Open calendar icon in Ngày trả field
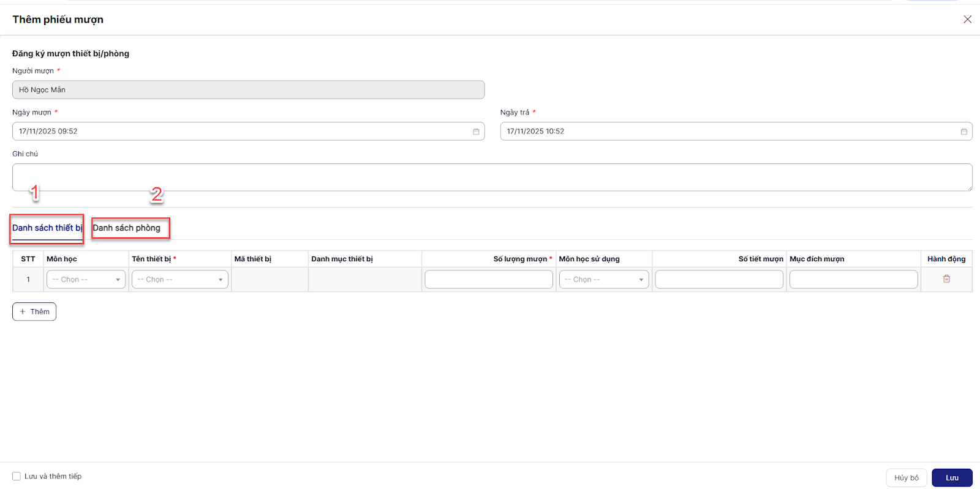 click(963, 132)
